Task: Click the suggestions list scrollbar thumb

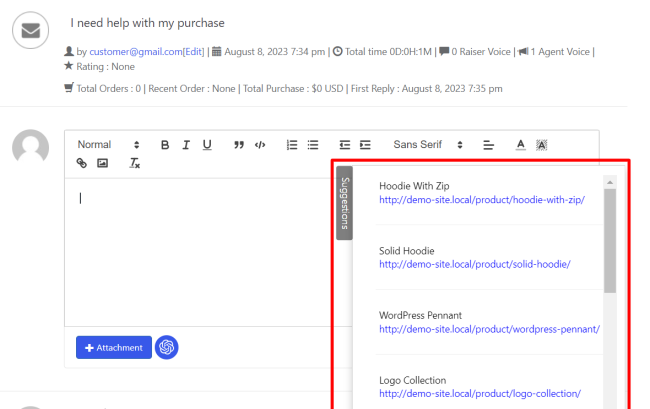Action: pos(610,241)
